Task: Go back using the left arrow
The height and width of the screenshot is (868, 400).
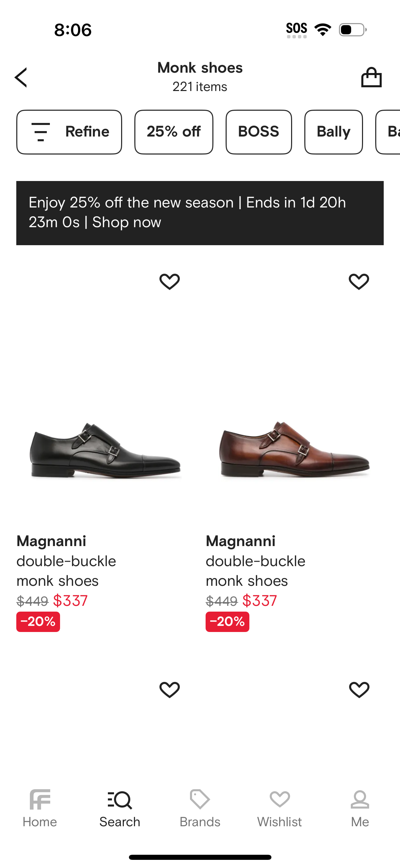Action: pyautogui.click(x=21, y=77)
